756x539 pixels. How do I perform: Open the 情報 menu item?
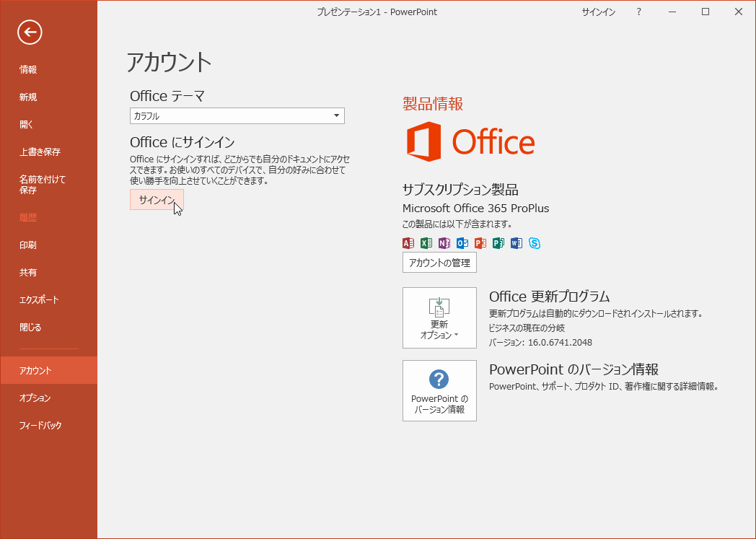click(49, 69)
